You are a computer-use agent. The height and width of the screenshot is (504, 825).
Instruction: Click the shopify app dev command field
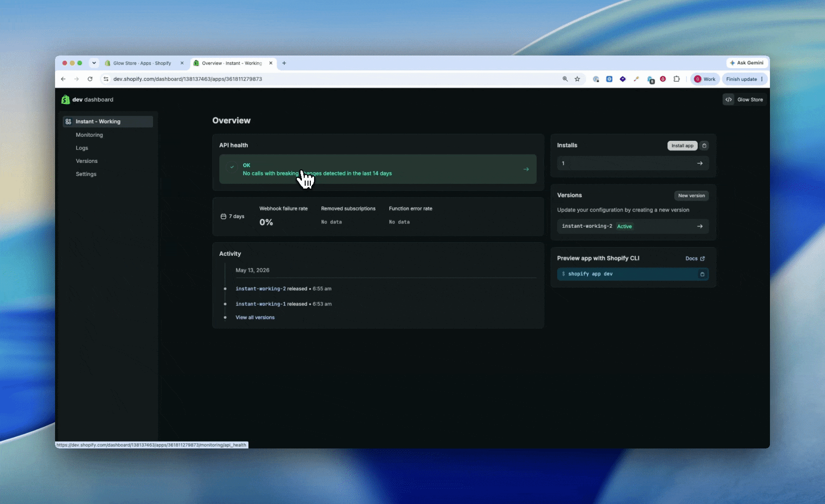click(633, 274)
